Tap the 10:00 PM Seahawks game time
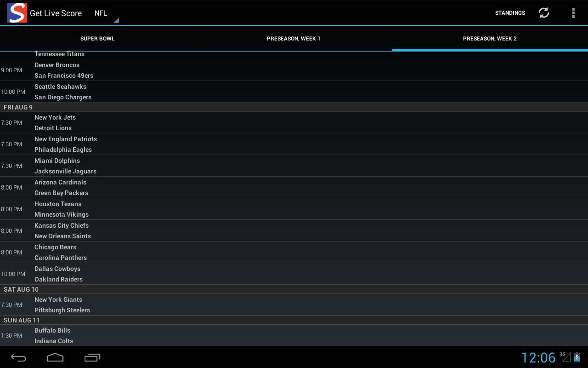Image resolution: width=588 pixels, height=368 pixels. [x=13, y=92]
